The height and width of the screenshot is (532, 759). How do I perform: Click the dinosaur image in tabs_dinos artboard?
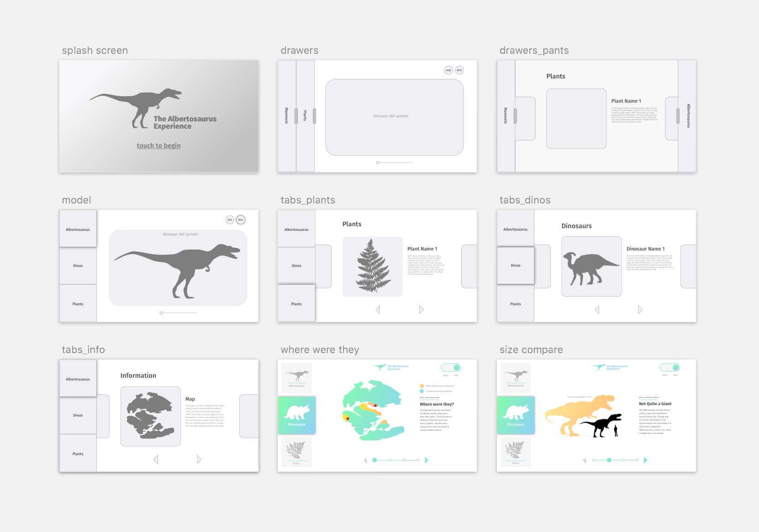click(592, 266)
